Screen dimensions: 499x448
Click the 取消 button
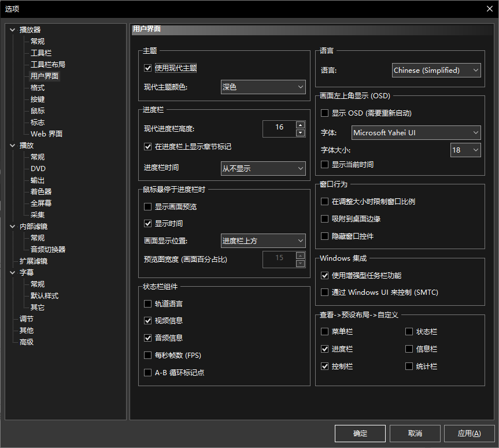[x=415, y=434]
